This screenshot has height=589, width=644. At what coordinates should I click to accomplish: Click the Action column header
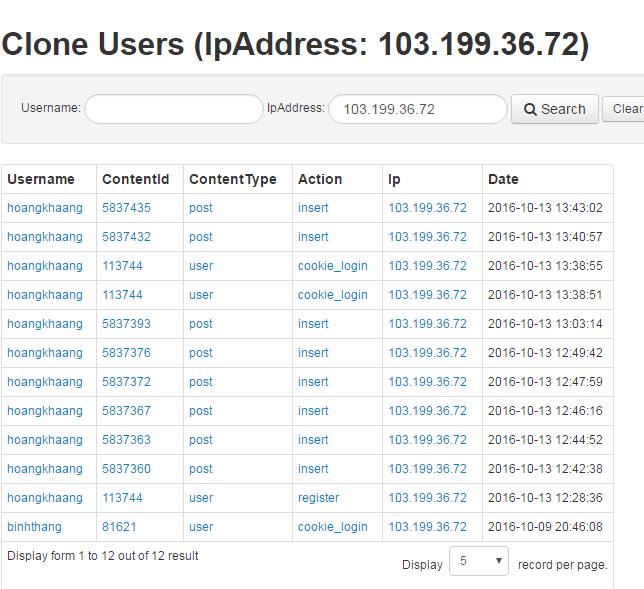point(320,179)
